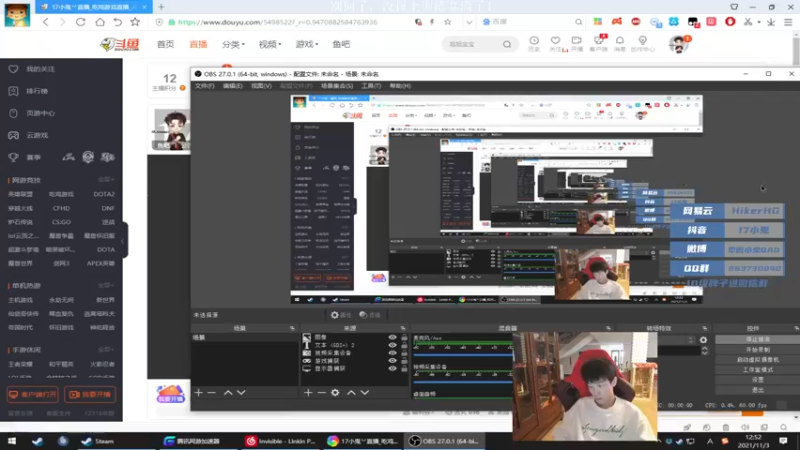Open OBS 编辑(E) menu

[x=233, y=86]
